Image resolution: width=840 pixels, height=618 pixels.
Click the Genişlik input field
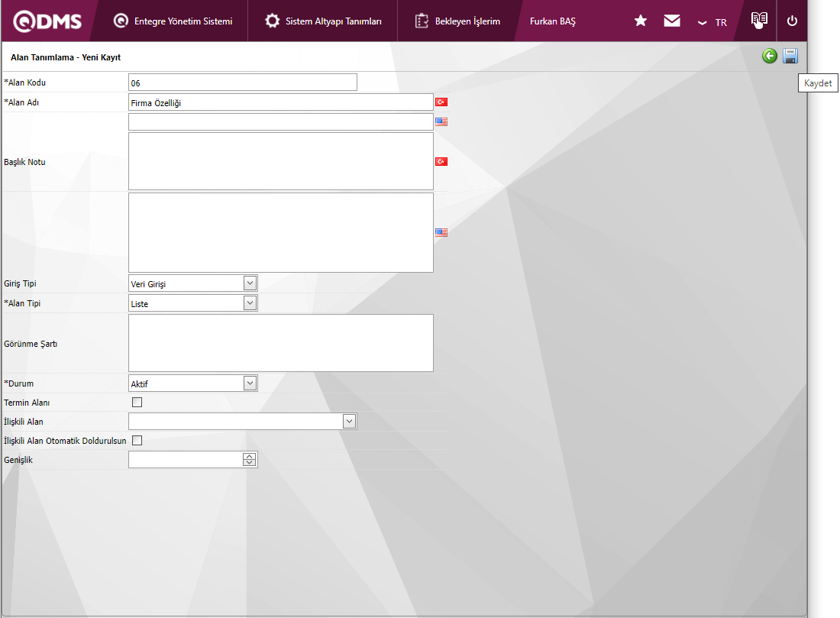[x=186, y=459]
